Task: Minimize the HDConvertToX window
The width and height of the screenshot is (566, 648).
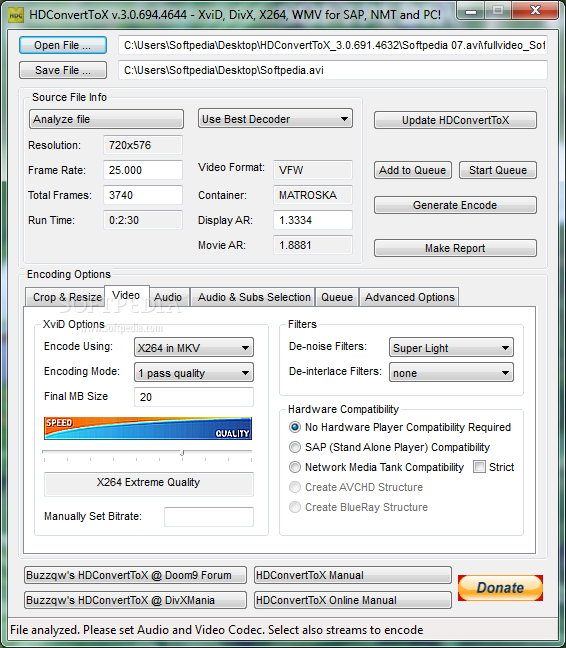Action: coord(471,11)
